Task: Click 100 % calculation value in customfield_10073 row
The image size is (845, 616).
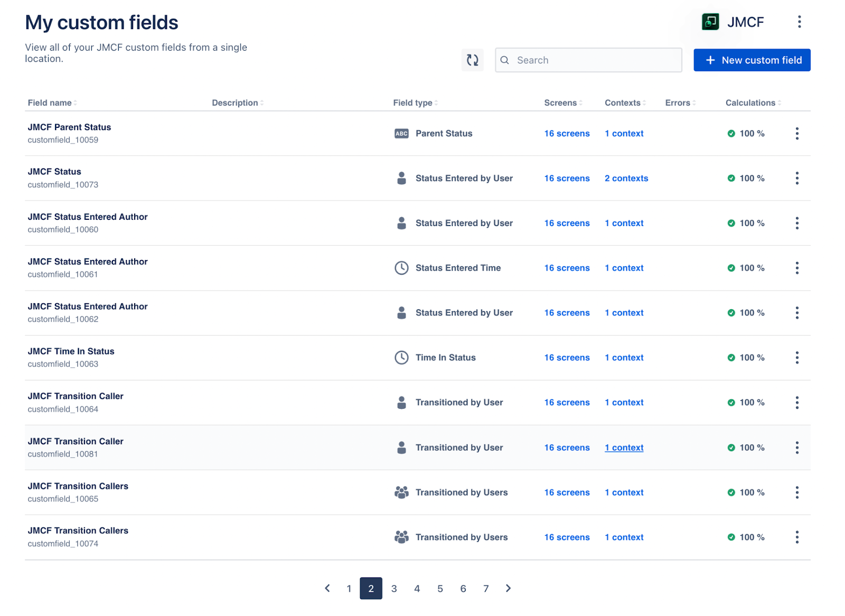Action: coord(752,179)
